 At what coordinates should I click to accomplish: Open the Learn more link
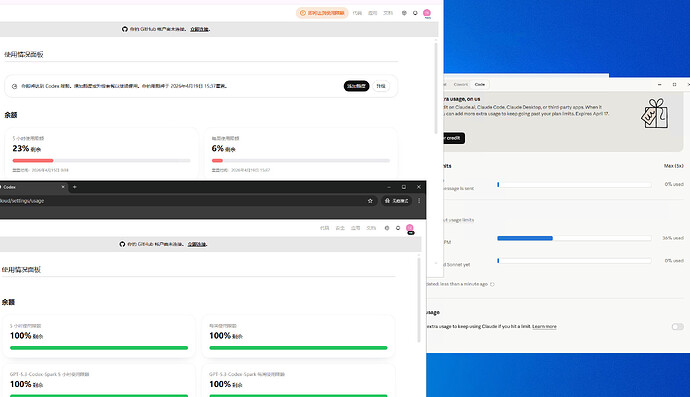tap(544, 327)
